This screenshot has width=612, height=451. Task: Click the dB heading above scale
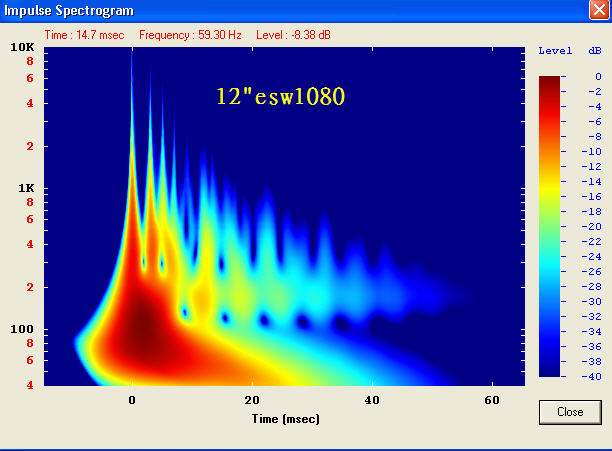595,51
